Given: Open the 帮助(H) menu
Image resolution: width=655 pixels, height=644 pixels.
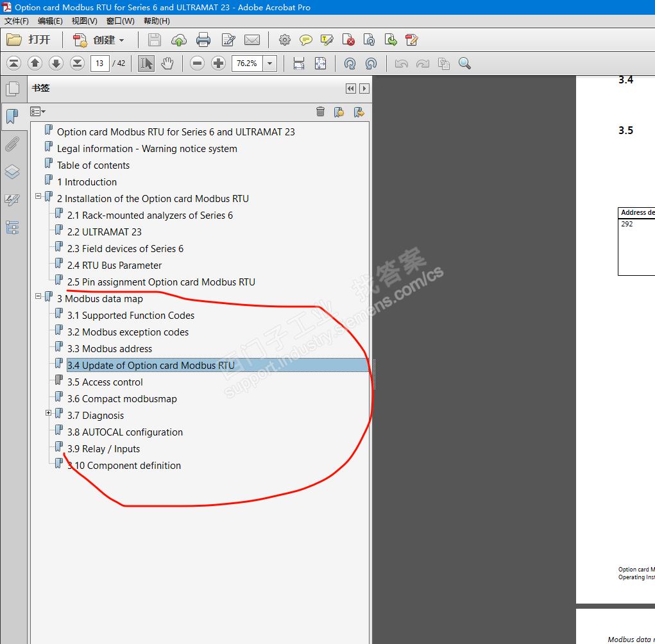Looking at the screenshot, I should click(157, 21).
